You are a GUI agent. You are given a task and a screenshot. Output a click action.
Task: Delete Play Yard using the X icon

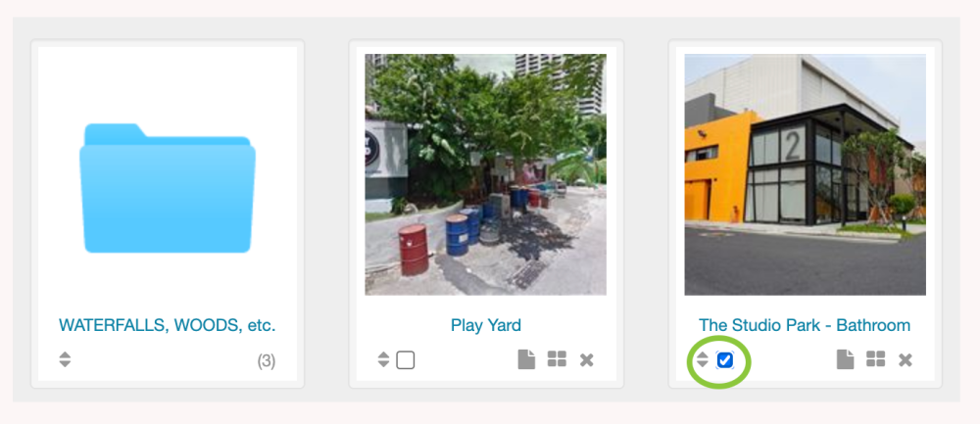(586, 359)
